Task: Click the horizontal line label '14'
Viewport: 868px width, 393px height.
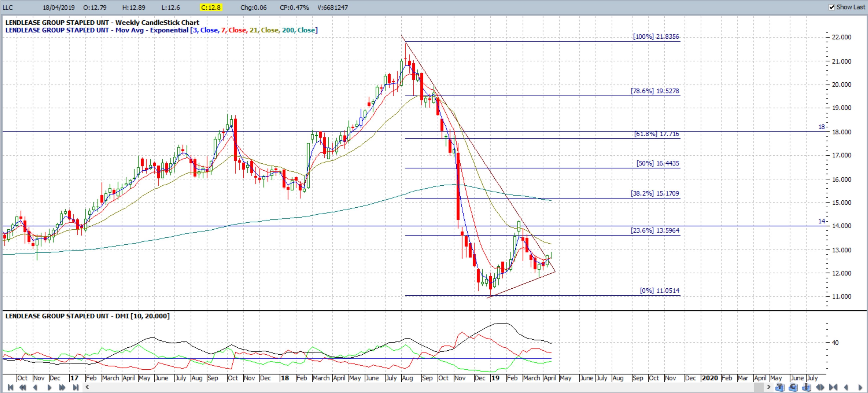Action: coord(822,221)
